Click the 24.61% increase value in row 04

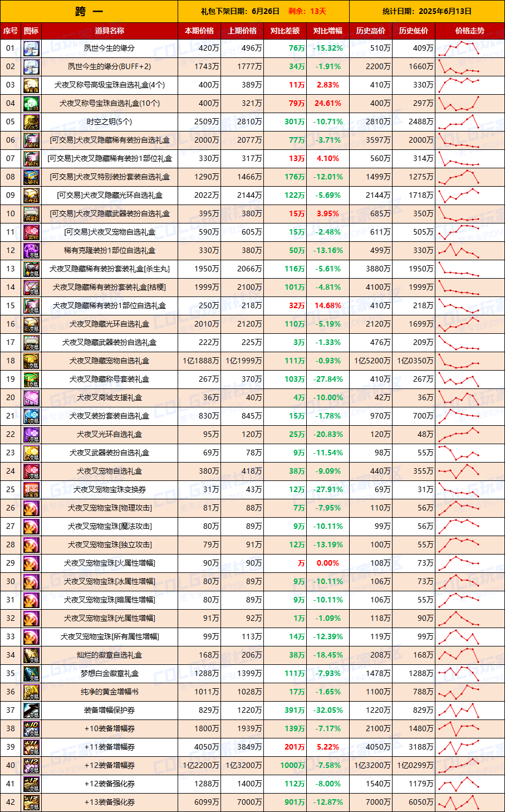(x=327, y=103)
